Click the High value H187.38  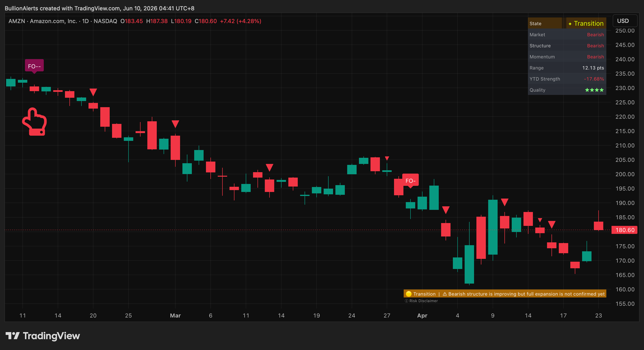pos(157,21)
